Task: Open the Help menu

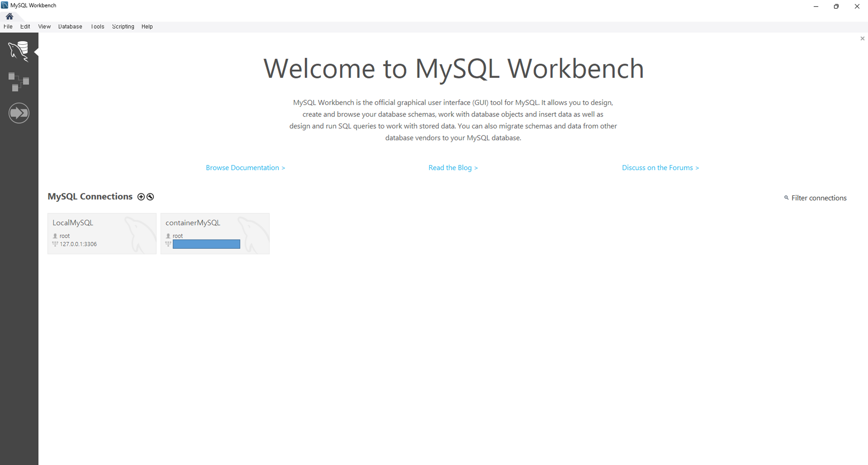Action: (x=147, y=27)
